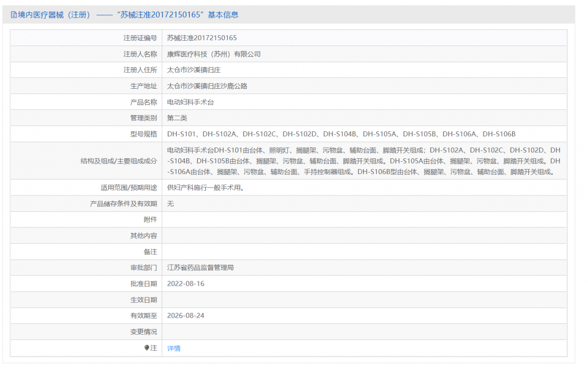Click the 型号规格 label

[144, 134]
